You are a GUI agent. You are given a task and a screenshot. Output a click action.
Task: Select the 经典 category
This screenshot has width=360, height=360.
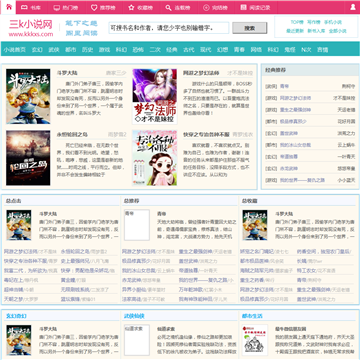click(x=172, y=50)
